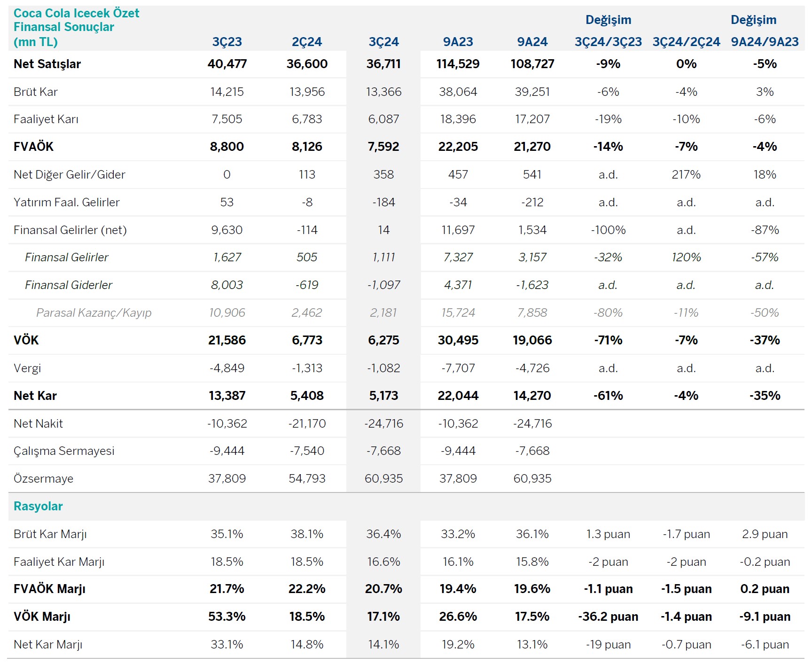Click the VÖK Marjı change value -36.2 puan
812x664 pixels.
[x=608, y=617]
